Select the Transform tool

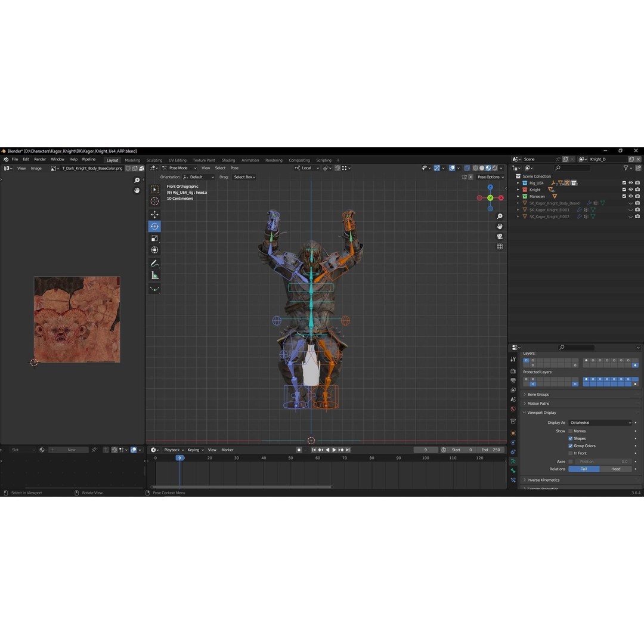click(154, 250)
